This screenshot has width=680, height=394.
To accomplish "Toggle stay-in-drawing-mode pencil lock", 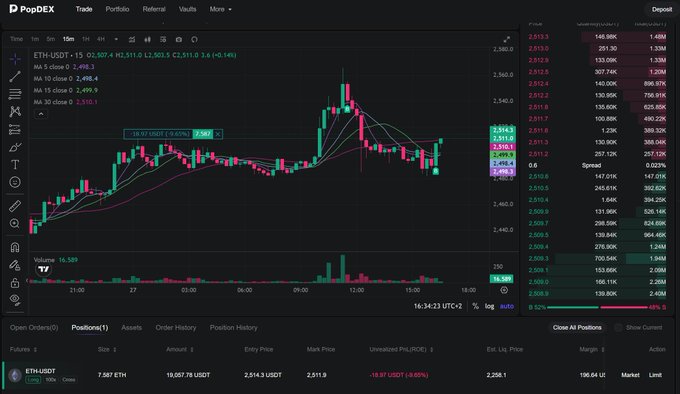I will tap(15, 265).
